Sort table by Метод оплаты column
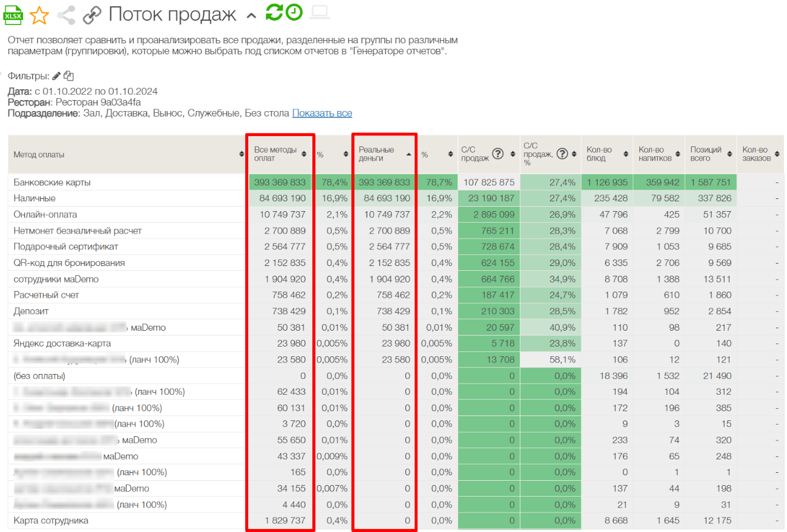Viewport: 787px width, 532px height. point(242,154)
